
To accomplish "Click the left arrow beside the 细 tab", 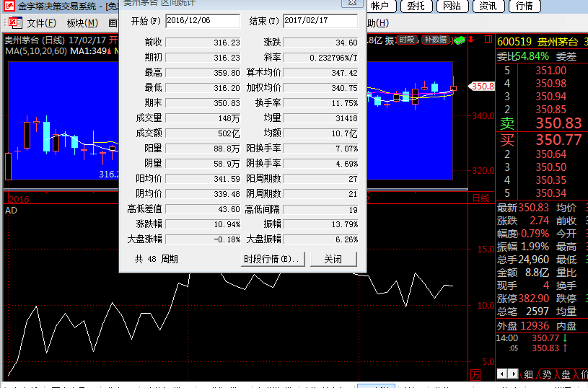I will (502, 374).
